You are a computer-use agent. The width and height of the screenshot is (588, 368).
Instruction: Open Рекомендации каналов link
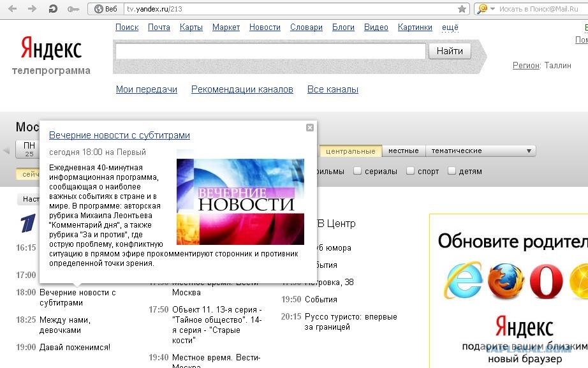pos(242,89)
